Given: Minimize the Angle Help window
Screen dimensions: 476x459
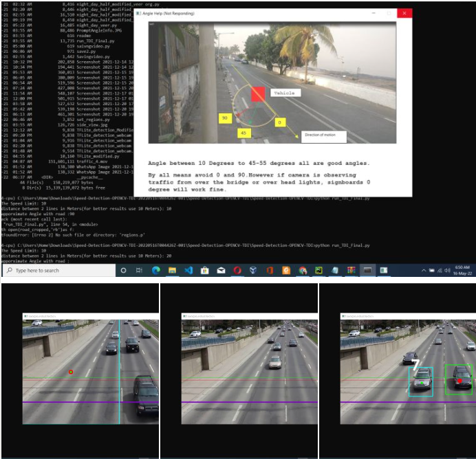Looking at the screenshot, I should tap(374, 13).
